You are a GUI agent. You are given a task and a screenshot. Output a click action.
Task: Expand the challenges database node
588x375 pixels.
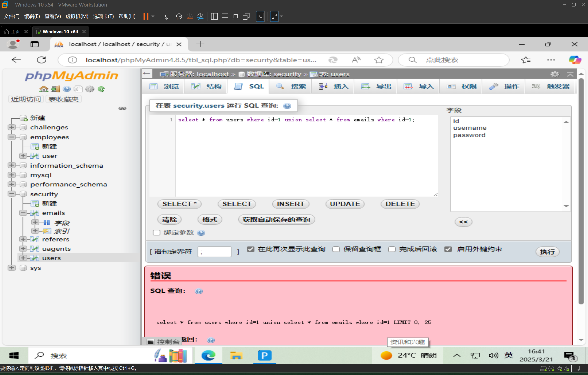11,127
